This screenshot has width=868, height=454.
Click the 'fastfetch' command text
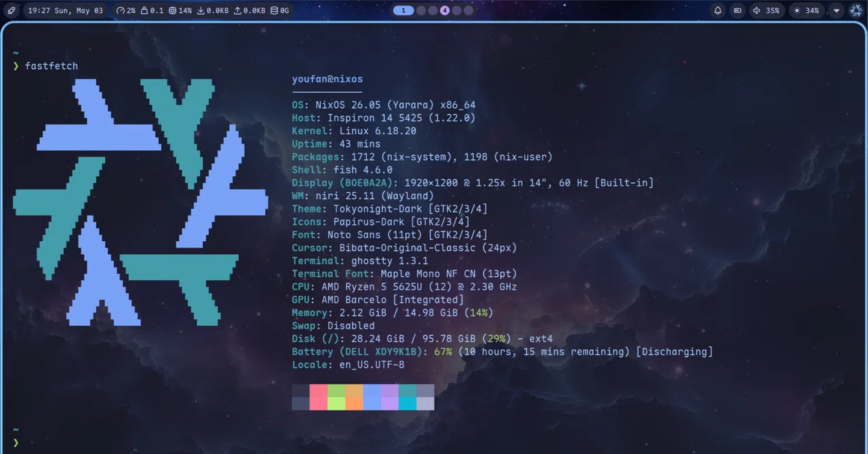pyautogui.click(x=52, y=66)
